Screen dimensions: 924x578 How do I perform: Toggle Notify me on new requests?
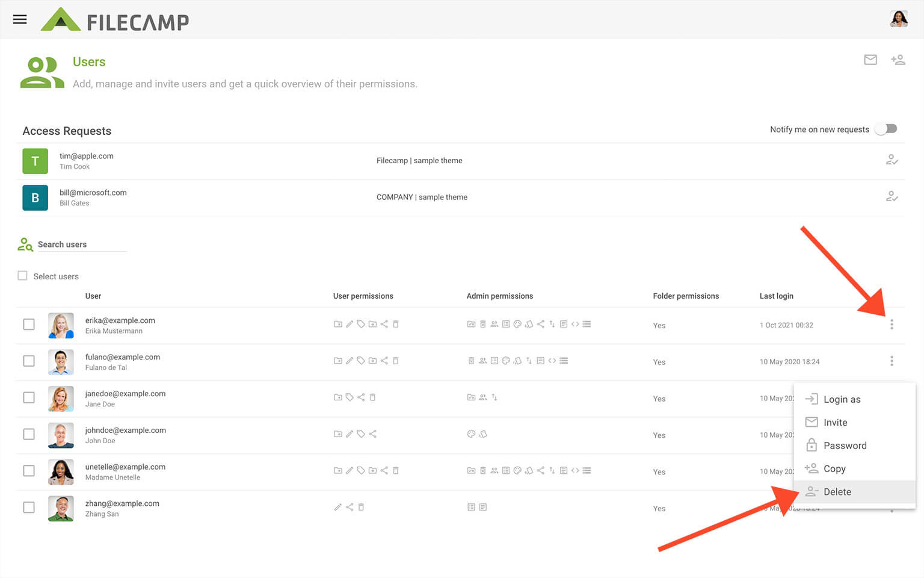pos(886,129)
